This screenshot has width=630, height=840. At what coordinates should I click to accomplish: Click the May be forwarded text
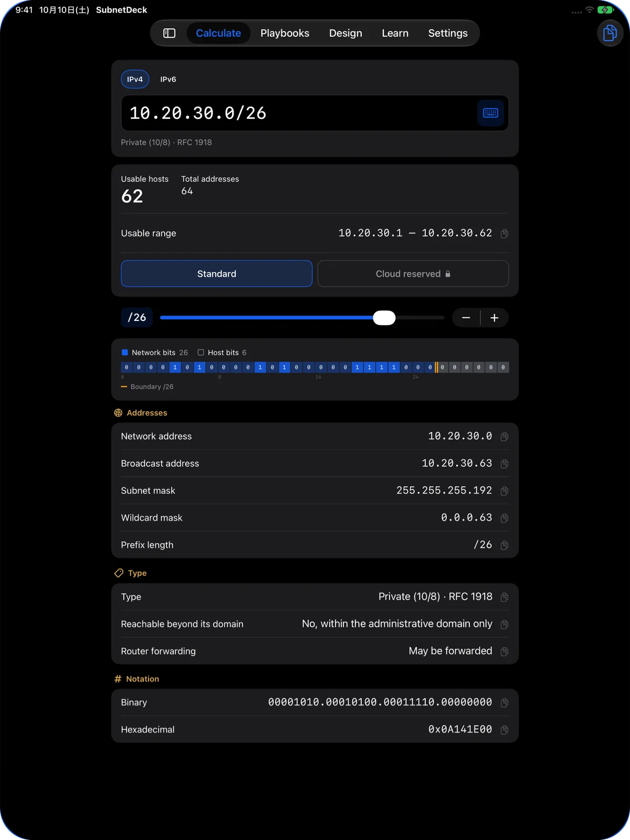[x=450, y=651]
